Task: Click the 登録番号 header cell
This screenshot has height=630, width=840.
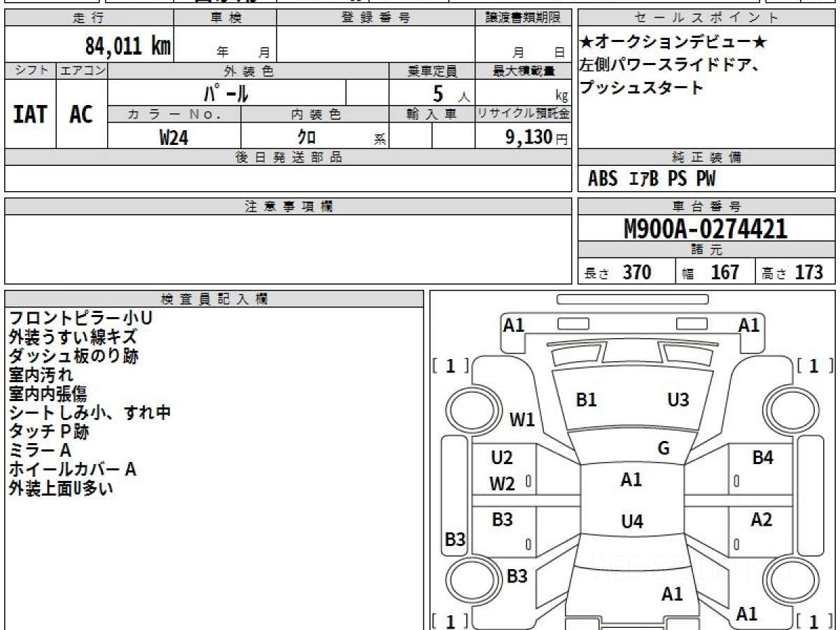Action: coord(375,18)
